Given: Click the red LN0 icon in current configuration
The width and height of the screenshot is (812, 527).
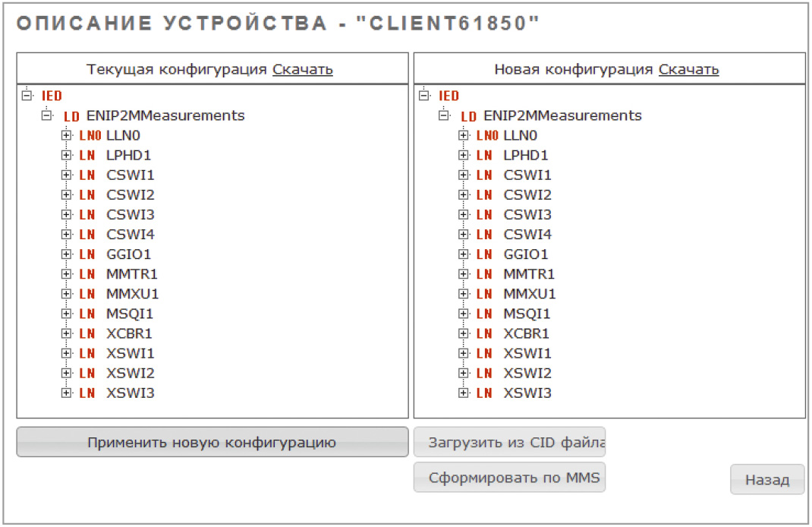Looking at the screenshot, I should [x=90, y=136].
